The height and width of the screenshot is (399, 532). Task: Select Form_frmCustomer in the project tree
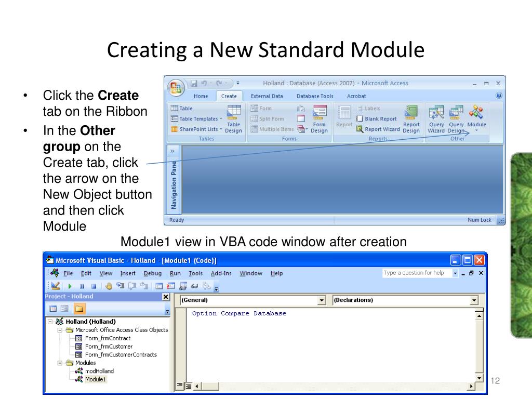tap(109, 347)
